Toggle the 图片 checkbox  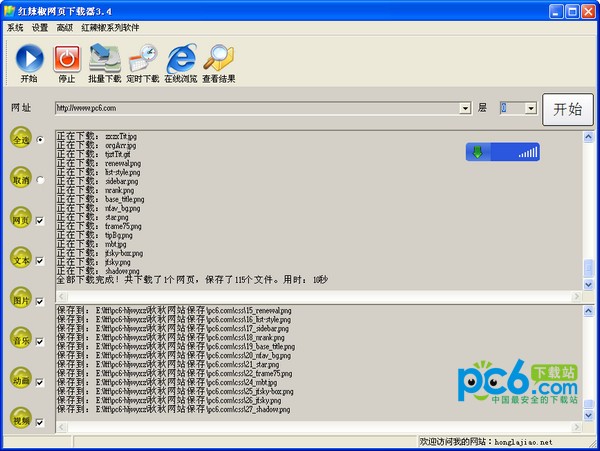pyautogui.click(x=40, y=301)
